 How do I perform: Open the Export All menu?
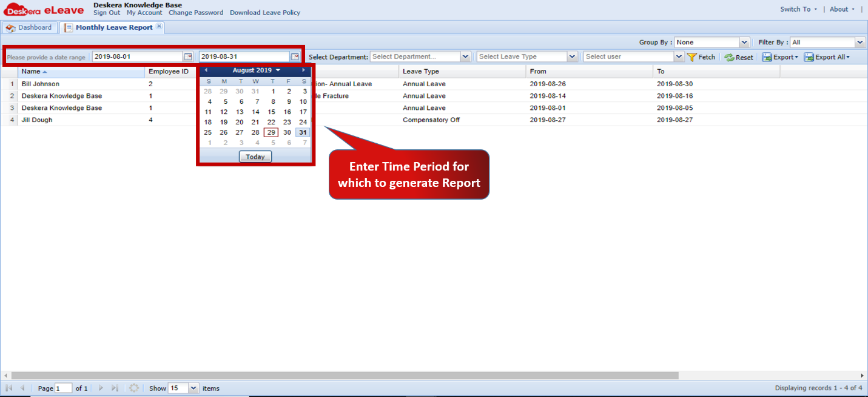click(x=827, y=57)
